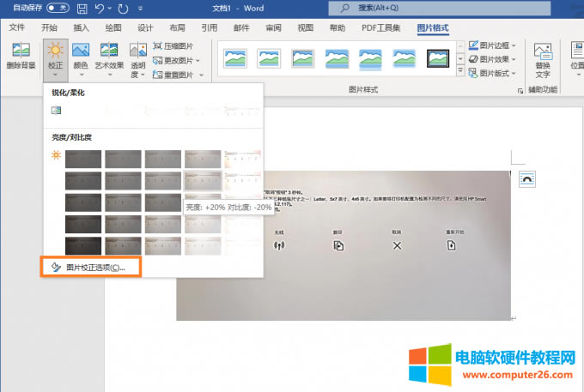Click the Save icon in title bar
This screenshot has width=584, height=392.
click(x=82, y=9)
